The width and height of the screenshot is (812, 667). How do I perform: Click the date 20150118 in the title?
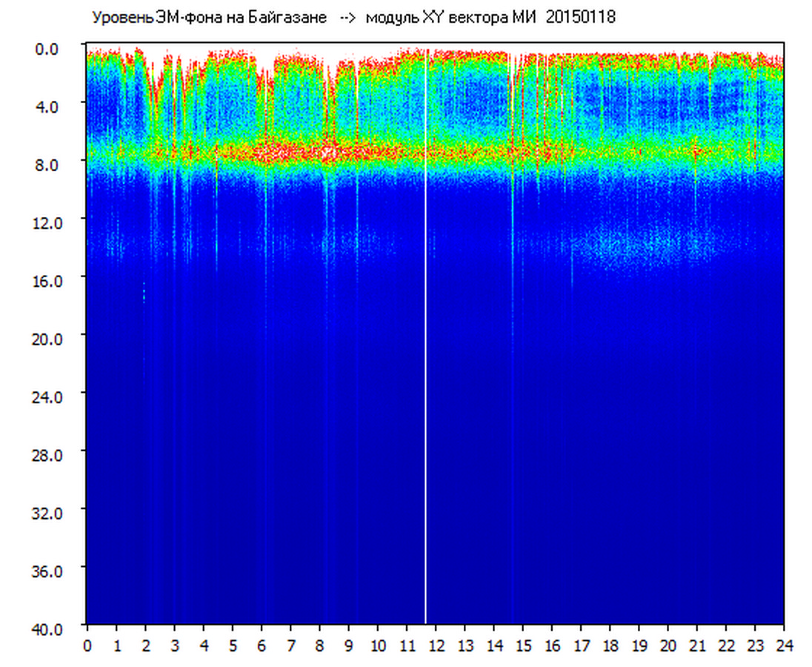pos(580,18)
